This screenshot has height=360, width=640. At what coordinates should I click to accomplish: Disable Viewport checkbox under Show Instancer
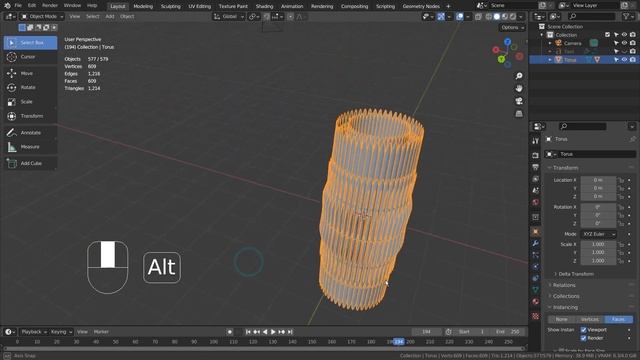[584, 330]
